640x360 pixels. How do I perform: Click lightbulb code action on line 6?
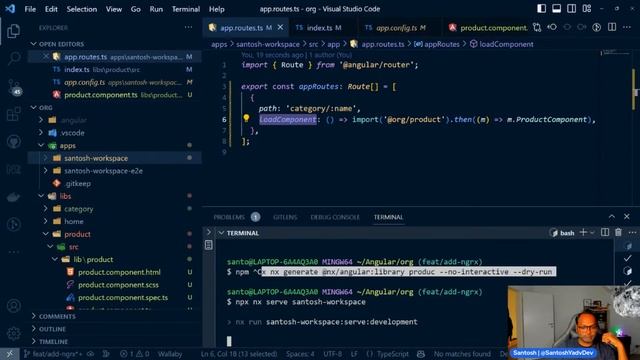(246, 118)
